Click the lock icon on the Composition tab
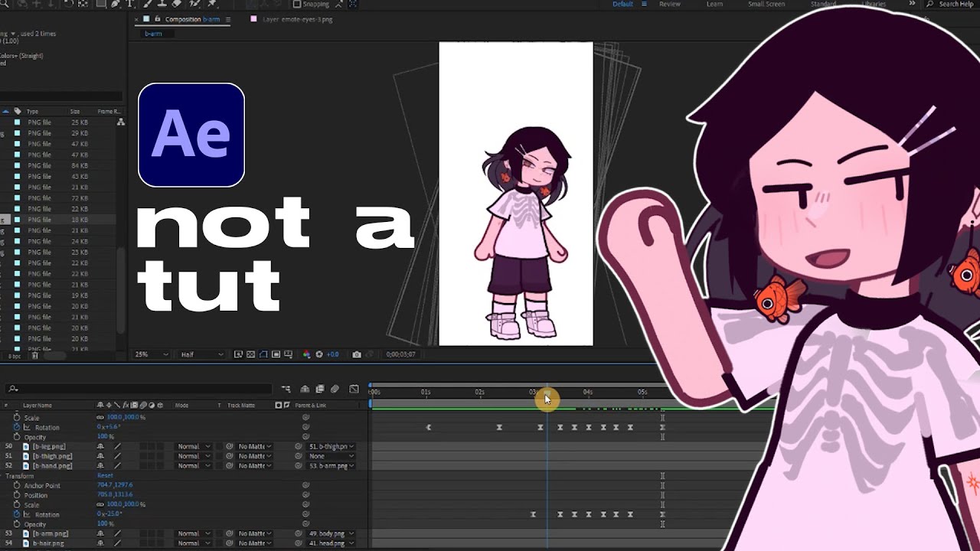The height and width of the screenshot is (551, 980). click(x=158, y=18)
